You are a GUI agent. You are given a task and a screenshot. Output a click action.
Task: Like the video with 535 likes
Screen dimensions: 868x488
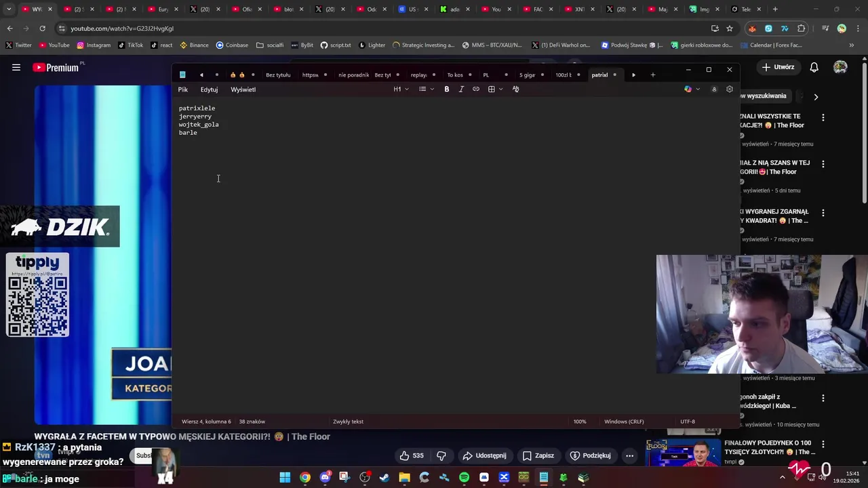(x=412, y=455)
